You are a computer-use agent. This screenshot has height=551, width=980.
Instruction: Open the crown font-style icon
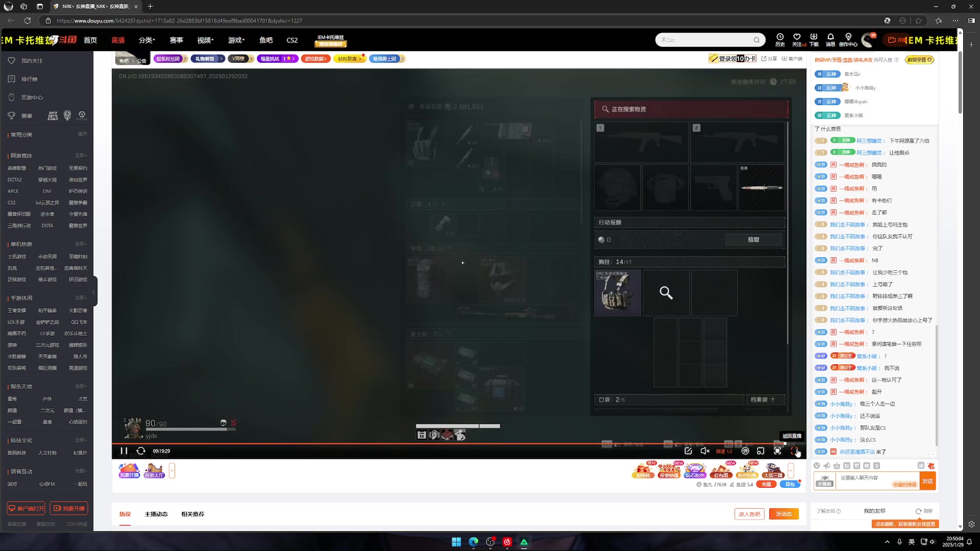(837, 466)
